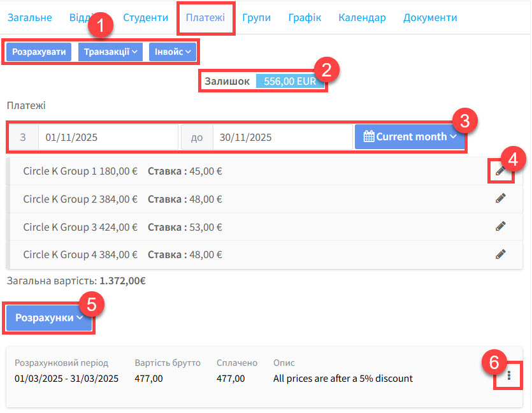
Task: Edit Circle K Group 3 rate pencil icon
Action: click(x=501, y=226)
